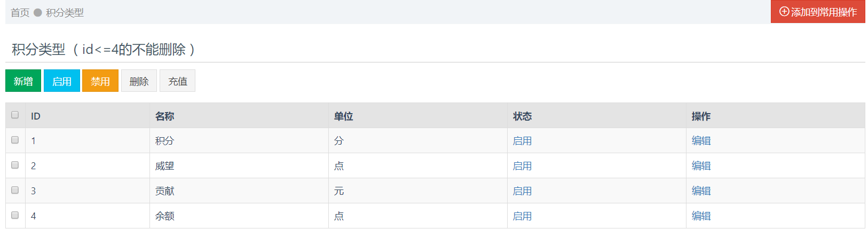Click the 名称 column header
This screenshot has height=237, width=868.
coord(165,116)
